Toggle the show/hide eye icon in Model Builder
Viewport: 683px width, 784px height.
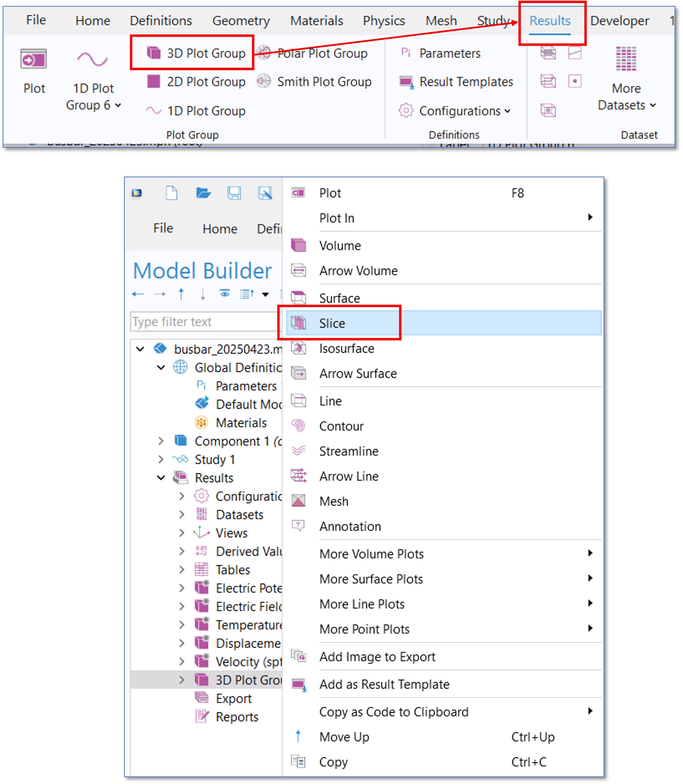pyautogui.click(x=224, y=293)
